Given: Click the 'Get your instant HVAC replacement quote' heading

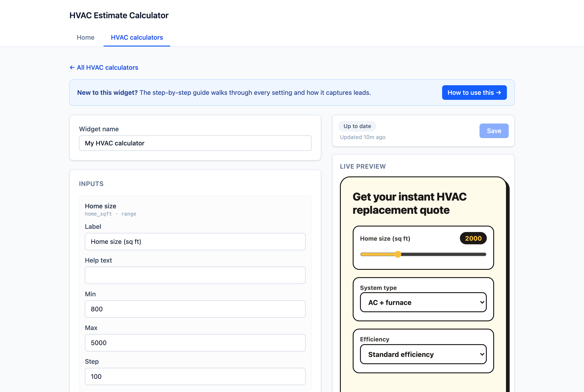Looking at the screenshot, I should tap(410, 203).
